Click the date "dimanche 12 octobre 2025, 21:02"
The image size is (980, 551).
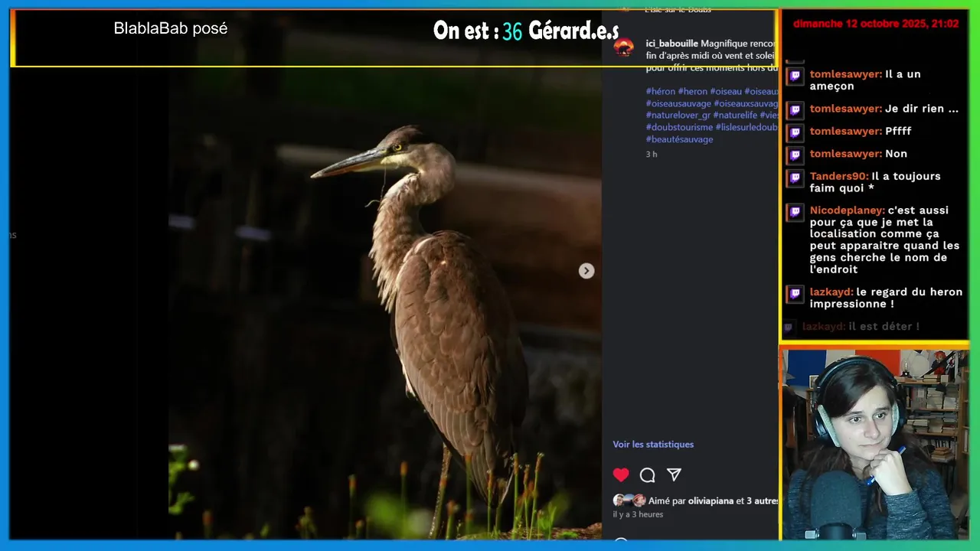(x=876, y=24)
